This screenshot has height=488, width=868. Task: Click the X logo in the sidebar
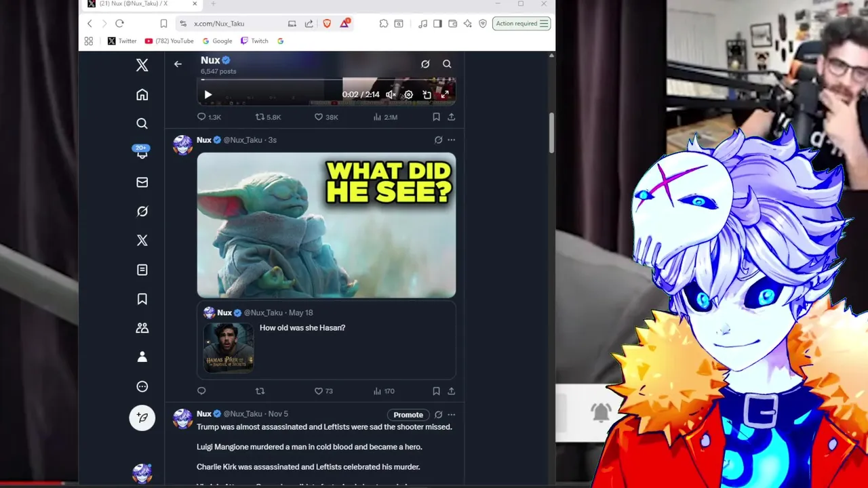tap(142, 65)
